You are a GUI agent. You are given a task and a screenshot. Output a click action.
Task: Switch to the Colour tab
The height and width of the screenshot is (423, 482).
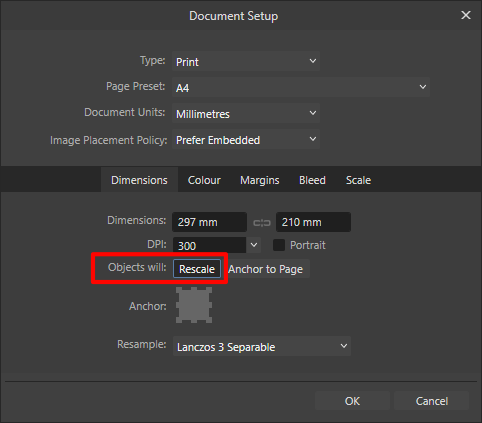click(204, 180)
